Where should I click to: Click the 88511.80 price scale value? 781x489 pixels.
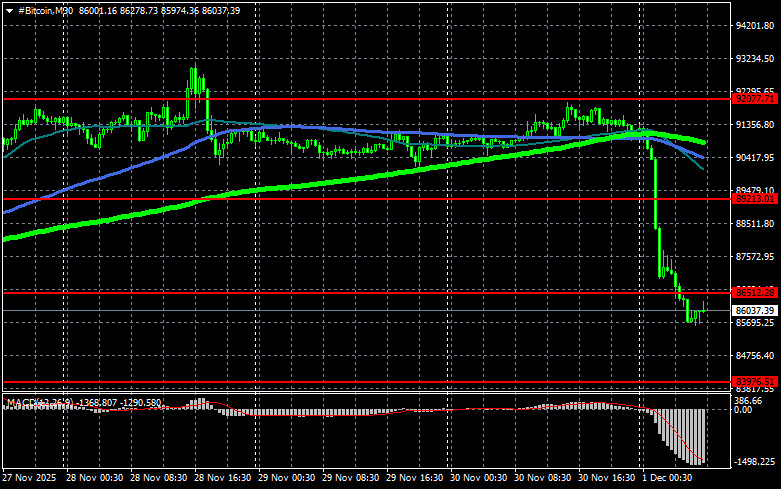coord(755,224)
